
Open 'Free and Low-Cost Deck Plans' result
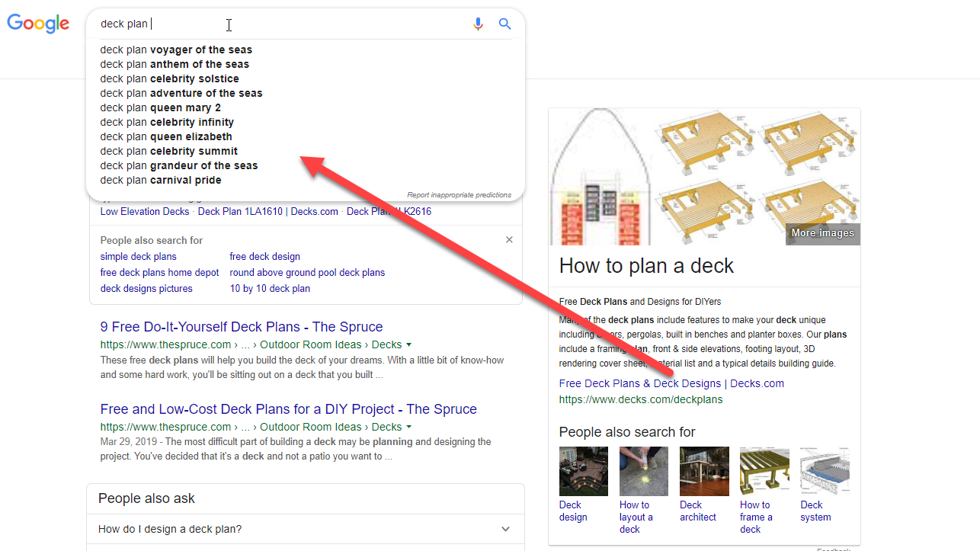pos(288,409)
